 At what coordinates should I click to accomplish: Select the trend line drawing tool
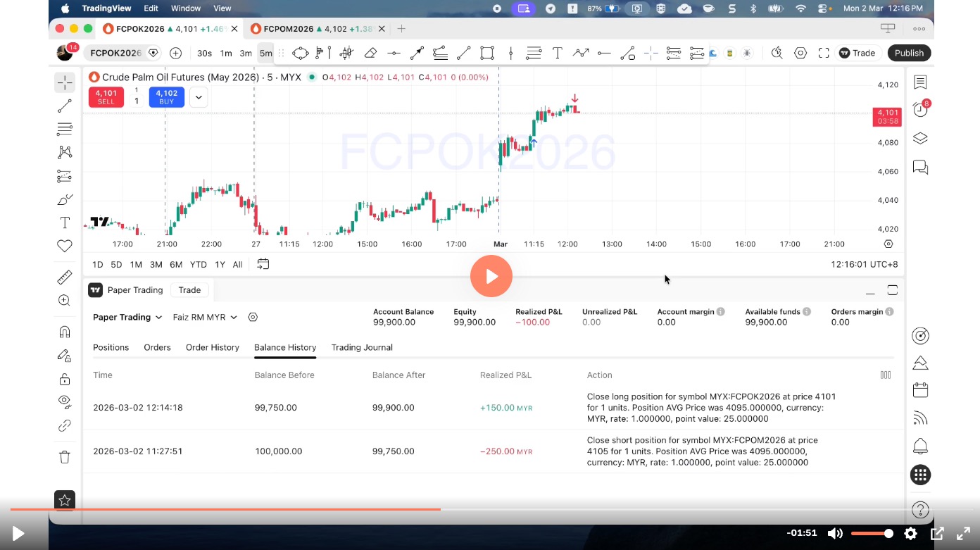pos(65,106)
